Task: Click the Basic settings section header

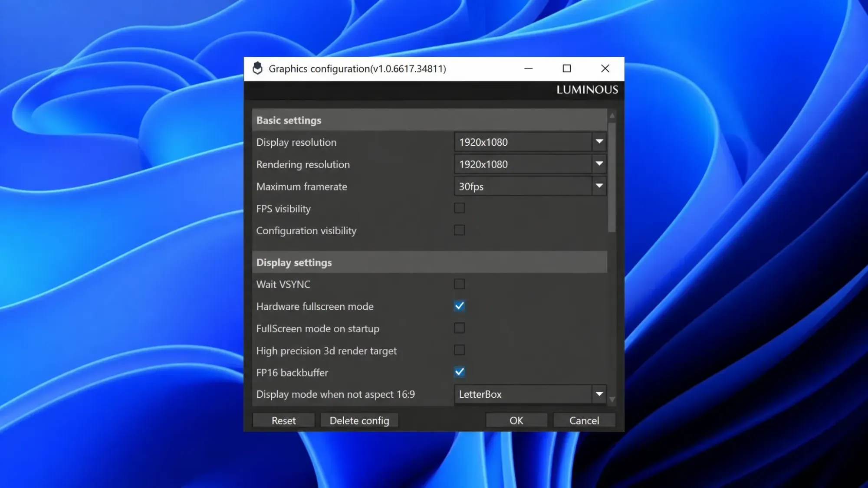Action: point(430,120)
